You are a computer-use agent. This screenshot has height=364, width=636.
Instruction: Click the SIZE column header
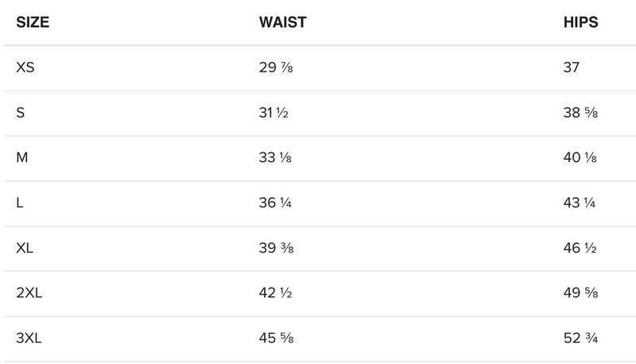click(33, 22)
